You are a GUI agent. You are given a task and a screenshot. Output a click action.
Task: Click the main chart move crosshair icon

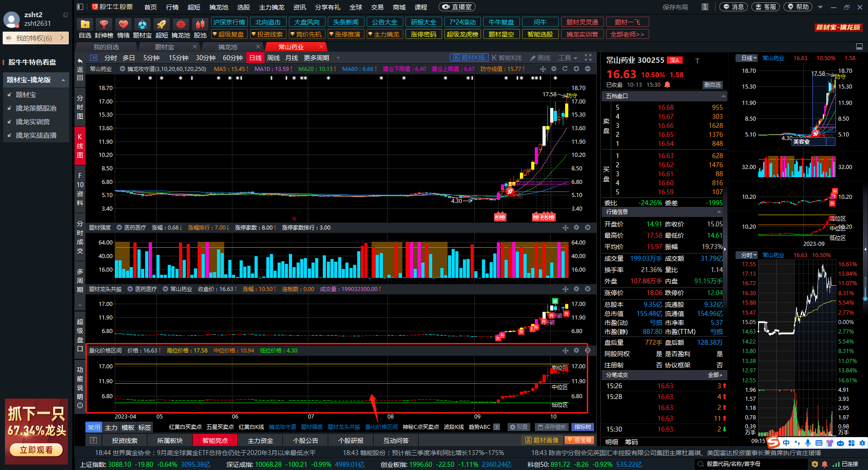coord(543,69)
